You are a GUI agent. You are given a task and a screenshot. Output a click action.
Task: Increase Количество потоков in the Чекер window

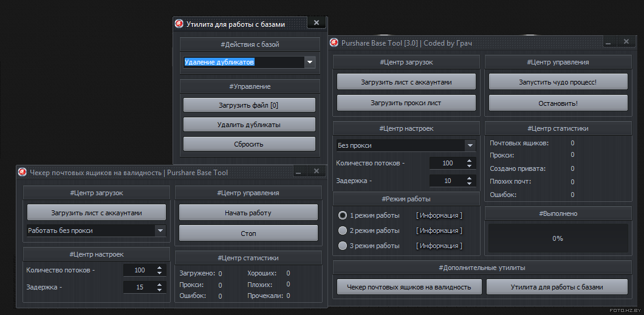coord(160,268)
